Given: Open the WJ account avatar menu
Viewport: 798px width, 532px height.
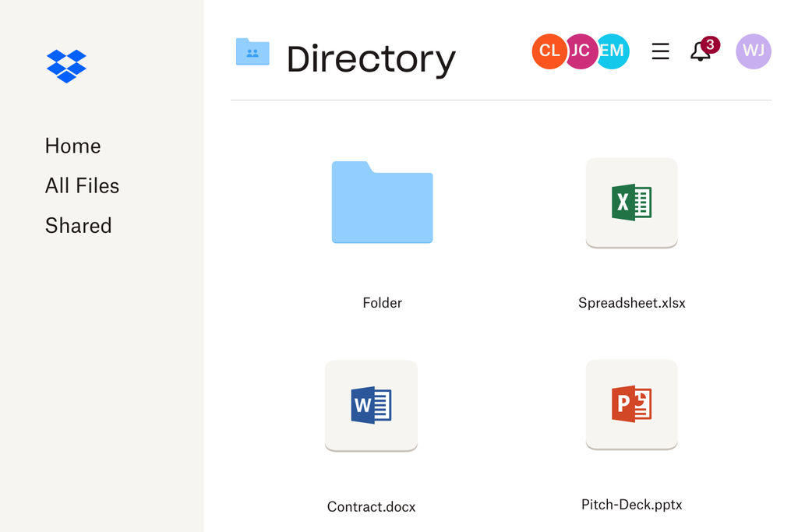Looking at the screenshot, I should [753, 51].
